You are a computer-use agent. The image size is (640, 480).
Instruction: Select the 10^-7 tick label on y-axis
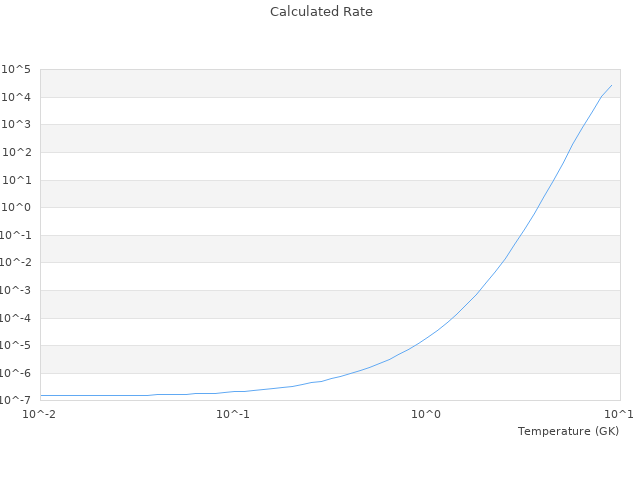(14, 401)
